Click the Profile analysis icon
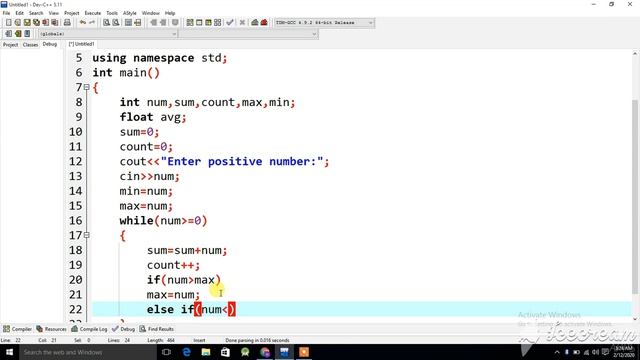This screenshot has height=360, width=640. (x=255, y=22)
